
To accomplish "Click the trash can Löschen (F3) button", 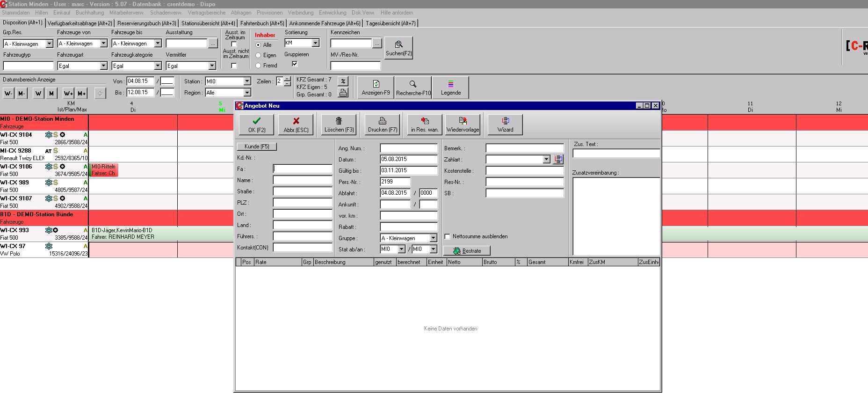I will 339,125.
